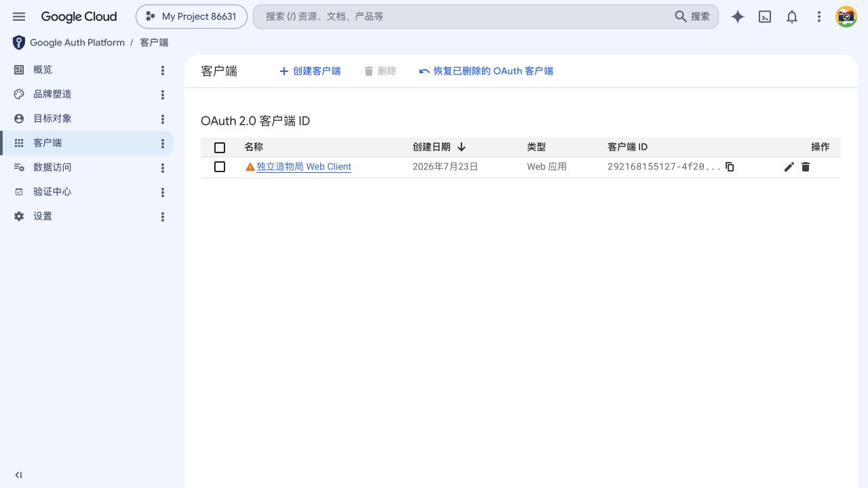Open the 独立造物局 Web Client link
Image resolution: width=868 pixels, height=488 pixels.
(x=304, y=167)
